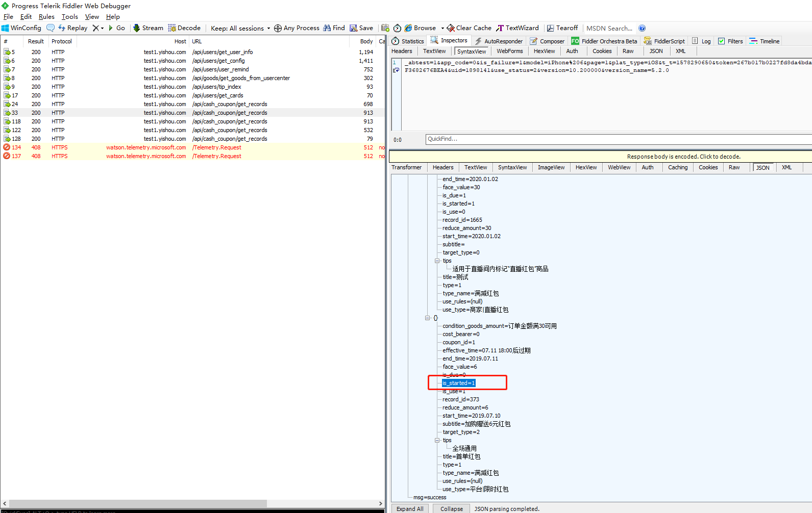The height and width of the screenshot is (513, 812).
Task: Collapse the first tips node
Action: tap(437, 261)
